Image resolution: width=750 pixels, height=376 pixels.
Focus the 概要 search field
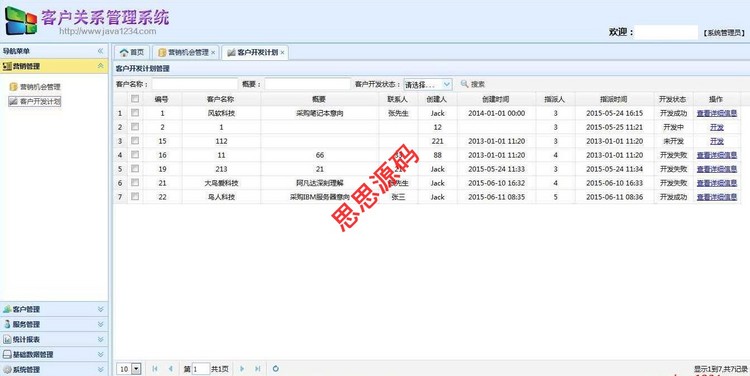point(308,84)
